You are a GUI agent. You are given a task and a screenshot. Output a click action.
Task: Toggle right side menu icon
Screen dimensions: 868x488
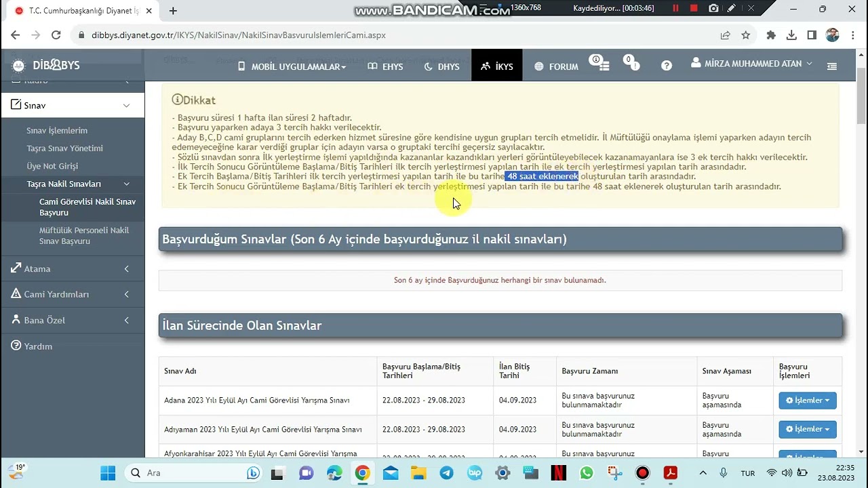point(832,66)
